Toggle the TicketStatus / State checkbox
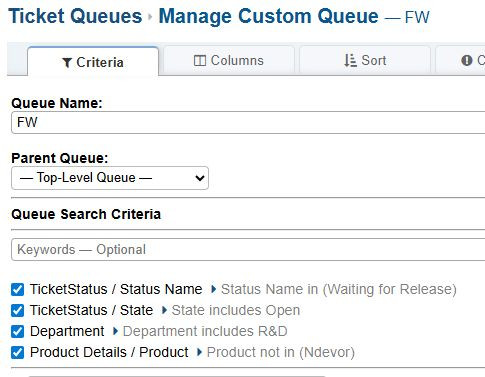The height and width of the screenshot is (377, 485). [17, 310]
